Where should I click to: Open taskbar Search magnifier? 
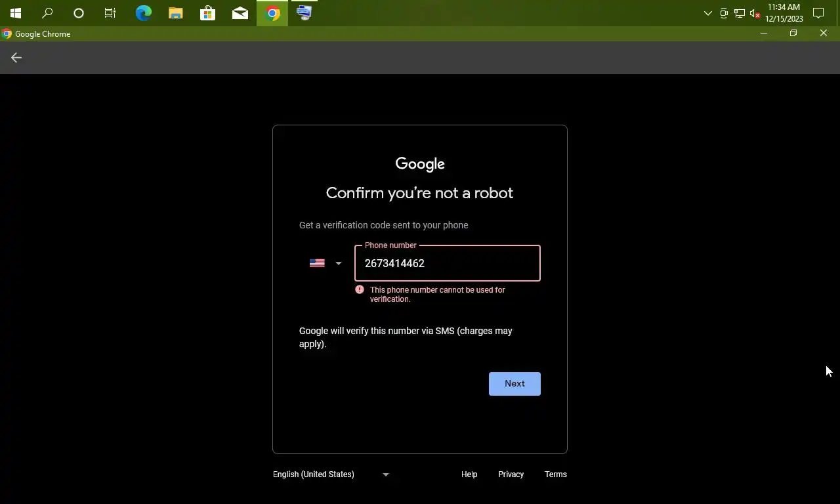47,13
